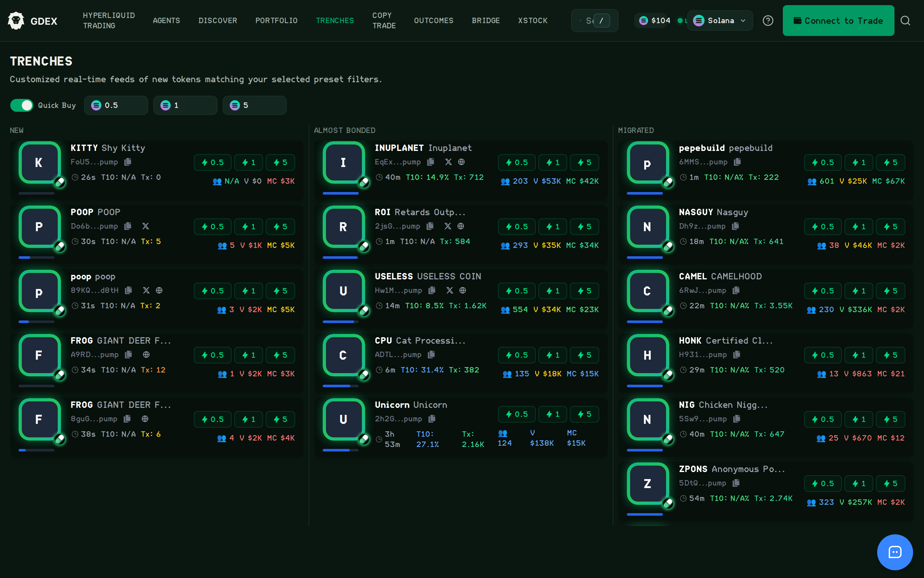924x578 pixels.
Task: Copy the Unicorn 2h2G...pump address
Action: [x=432, y=419]
